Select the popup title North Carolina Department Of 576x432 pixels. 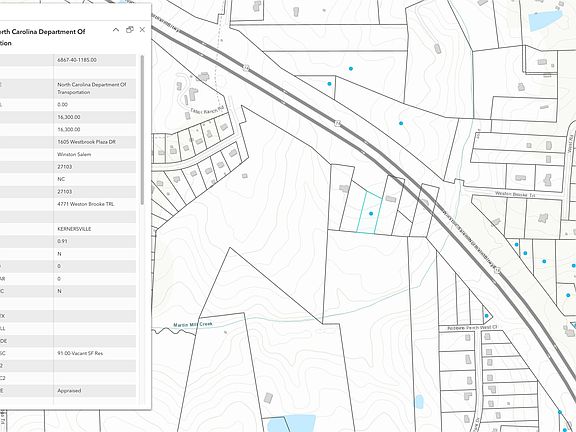tap(43, 32)
